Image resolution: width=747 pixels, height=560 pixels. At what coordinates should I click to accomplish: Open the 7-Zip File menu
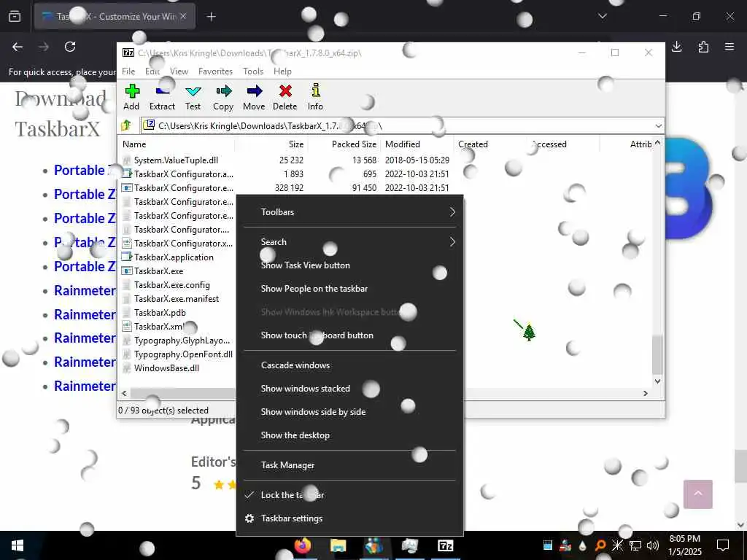128,71
